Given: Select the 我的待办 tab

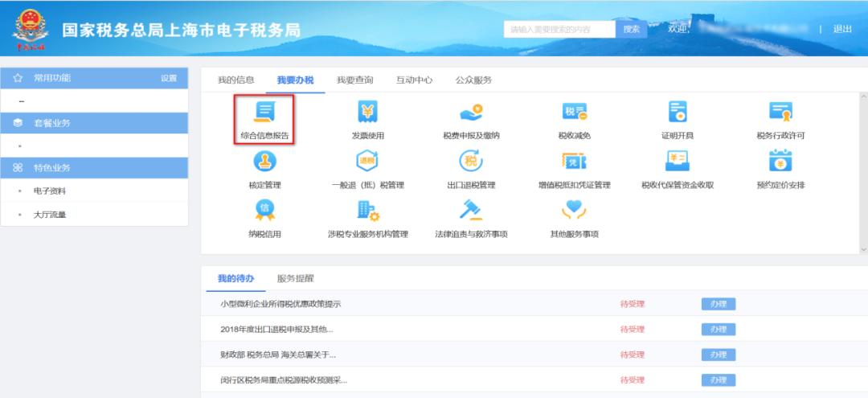Looking at the screenshot, I should click(x=235, y=278).
